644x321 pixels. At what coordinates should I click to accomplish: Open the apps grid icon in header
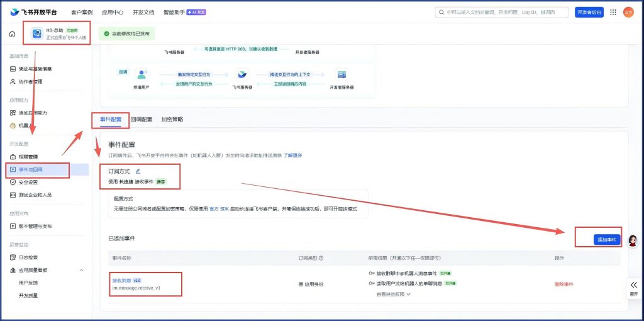(613, 12)
